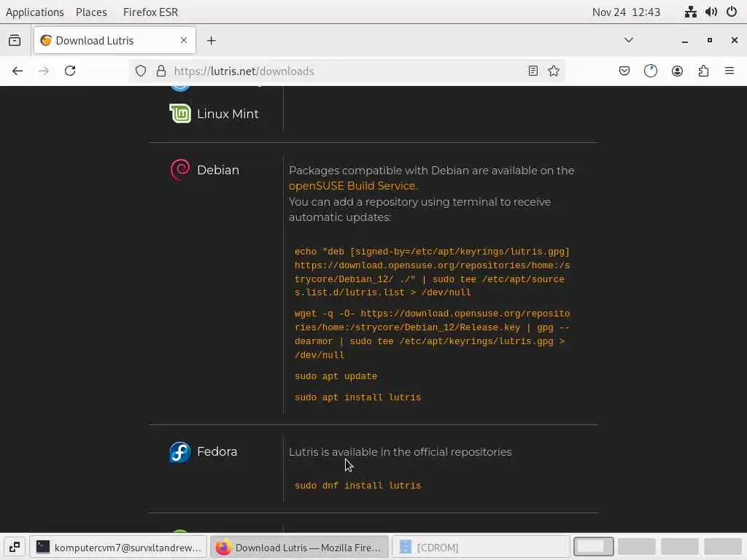Open the Firefox hamburger menu
The image size is (747, 560).
click(729, 71)
